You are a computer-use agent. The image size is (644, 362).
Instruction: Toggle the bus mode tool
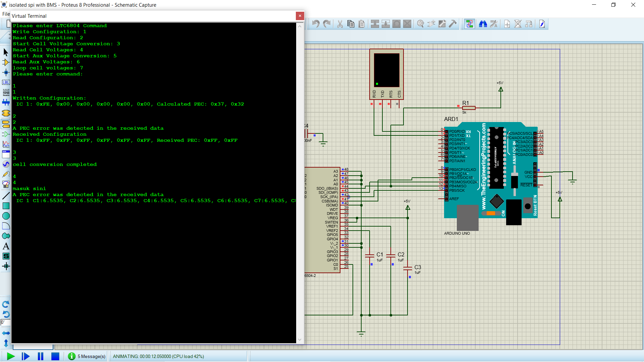tap(6, 103)
